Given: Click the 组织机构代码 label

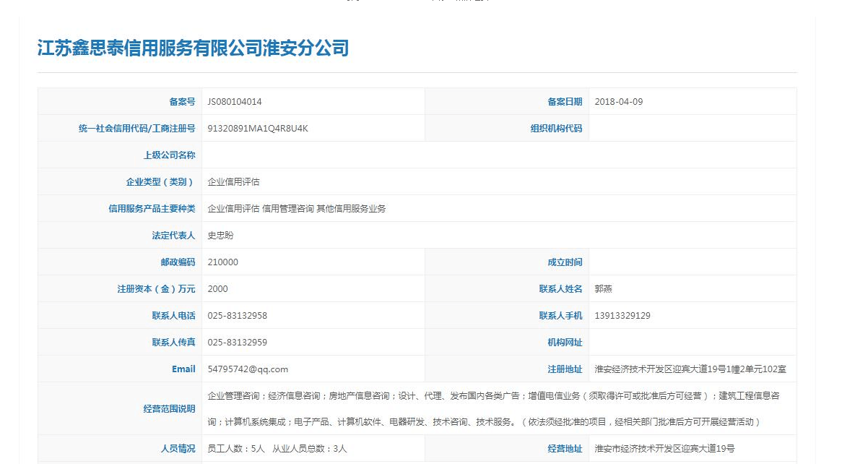Looking at the screenshot, I should [556, 129].
